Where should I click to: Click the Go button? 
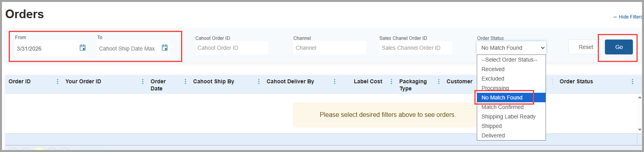[619, 47]
